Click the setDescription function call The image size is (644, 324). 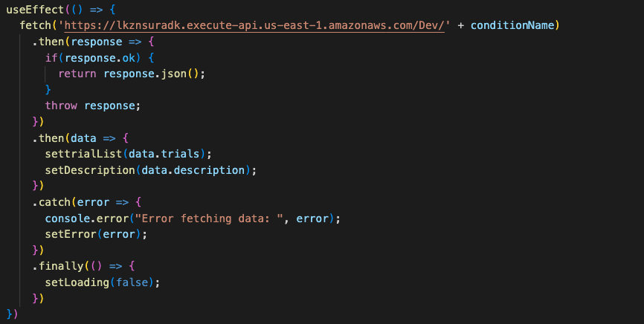(91, 170)
